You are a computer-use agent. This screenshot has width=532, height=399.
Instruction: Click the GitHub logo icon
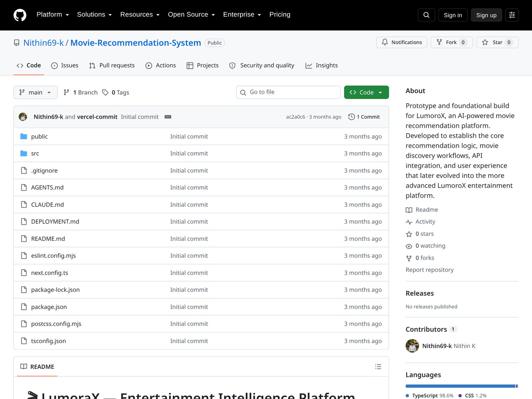[20, 15]
